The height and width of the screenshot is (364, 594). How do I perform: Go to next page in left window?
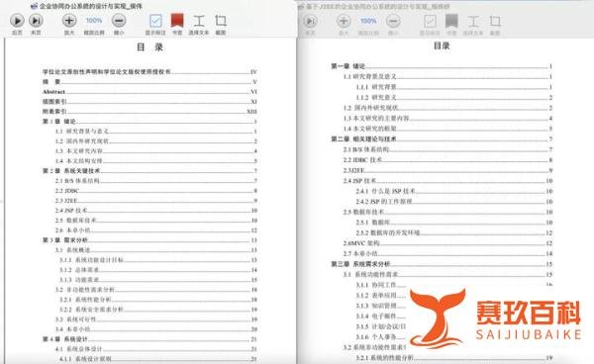(17, 21)
